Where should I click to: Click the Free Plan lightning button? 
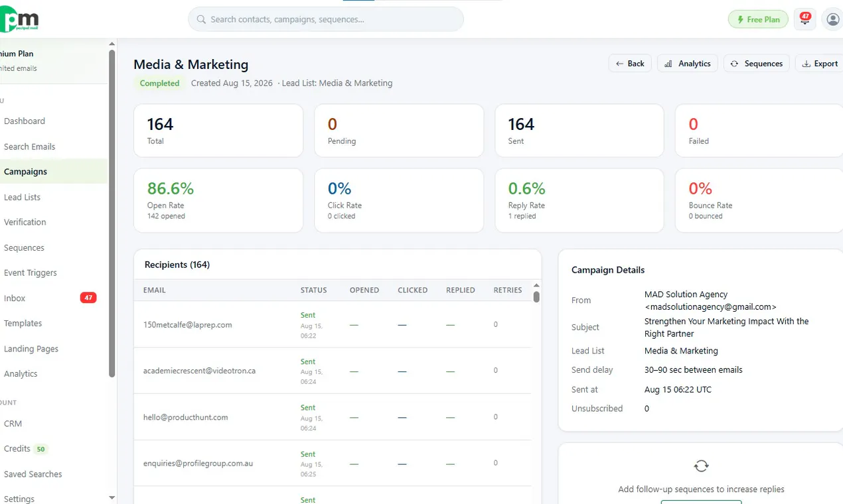[758, 19]
